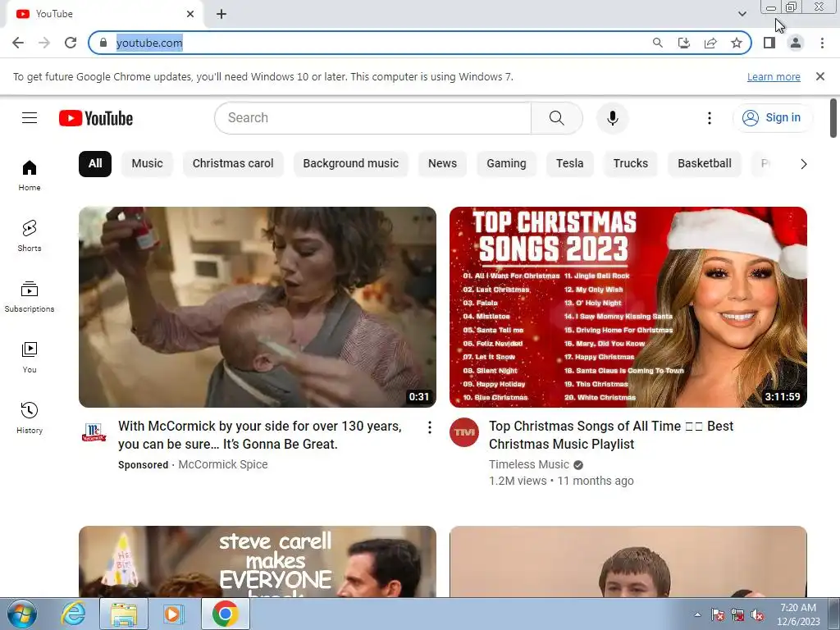This screenshot has width=840, height=630.
Task: Open the Timeless Music channel name link
Action: pyautogui.click(x=529, y=464)
